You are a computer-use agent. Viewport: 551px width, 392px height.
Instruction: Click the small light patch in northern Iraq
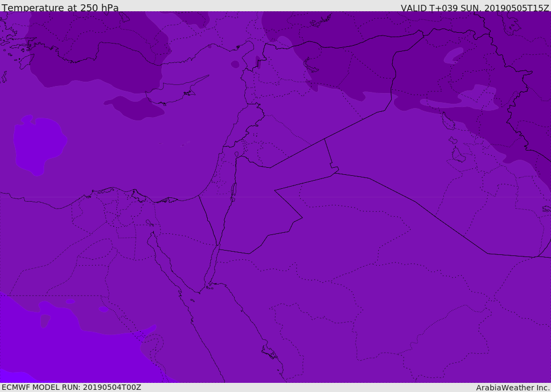click(x=453, y=55)
